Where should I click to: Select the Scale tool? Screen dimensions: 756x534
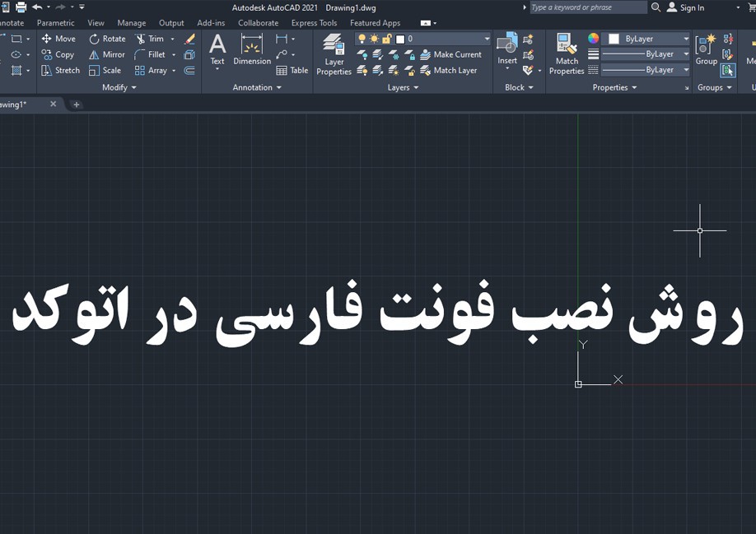click(105, 70)
